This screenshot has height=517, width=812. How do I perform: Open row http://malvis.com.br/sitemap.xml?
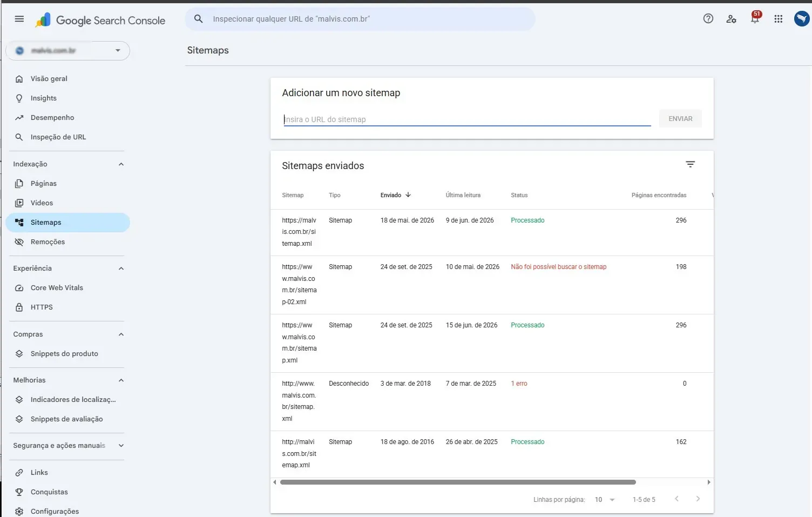pyautogui.click(x=492, y=454)
